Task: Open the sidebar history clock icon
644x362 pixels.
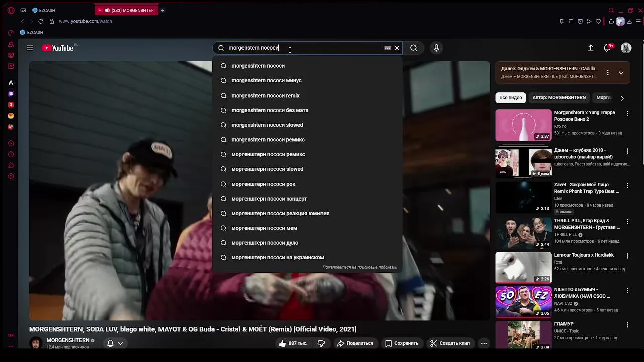Action: point(11,154)
